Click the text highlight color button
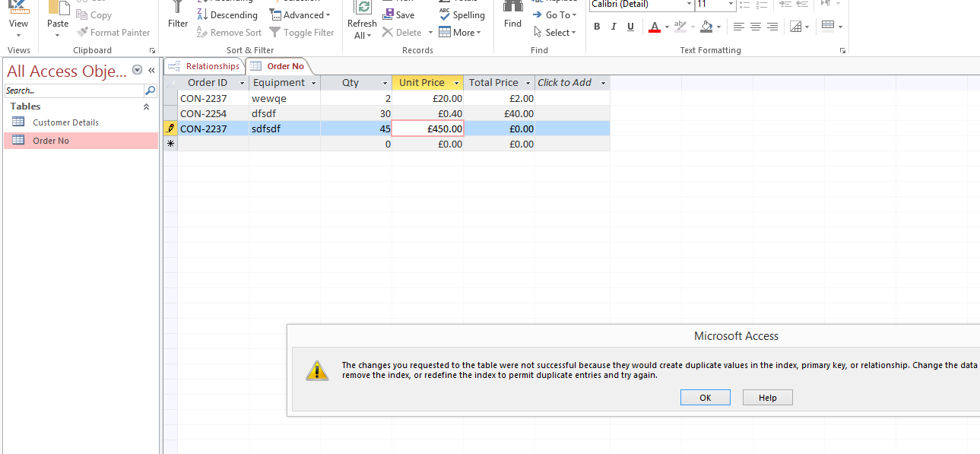The image size is (980, 454). tap(680, 27)
